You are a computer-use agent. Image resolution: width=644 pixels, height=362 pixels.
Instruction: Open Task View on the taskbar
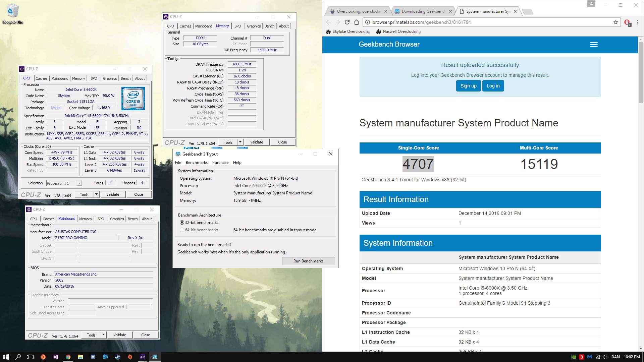pos(30,357)
